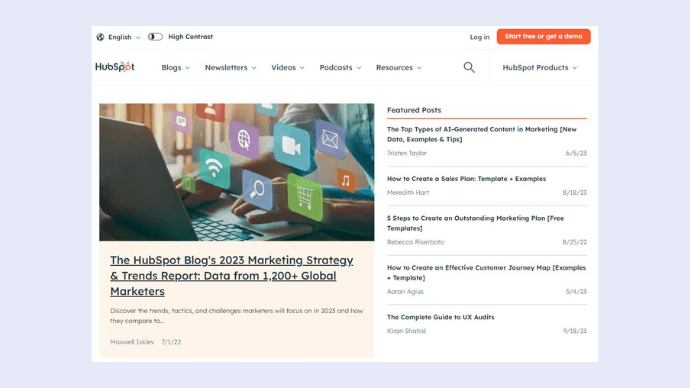The height and width of the screenshot is (388, 690).
Task: Click the Featured Posts heading
Action: coord(414,110)
